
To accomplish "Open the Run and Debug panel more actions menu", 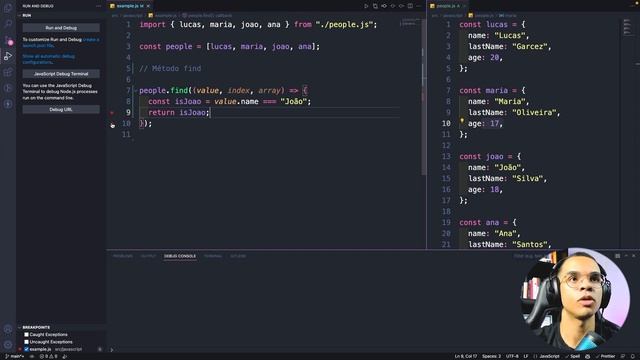I will pyautogui.click(x=98, y=6).
